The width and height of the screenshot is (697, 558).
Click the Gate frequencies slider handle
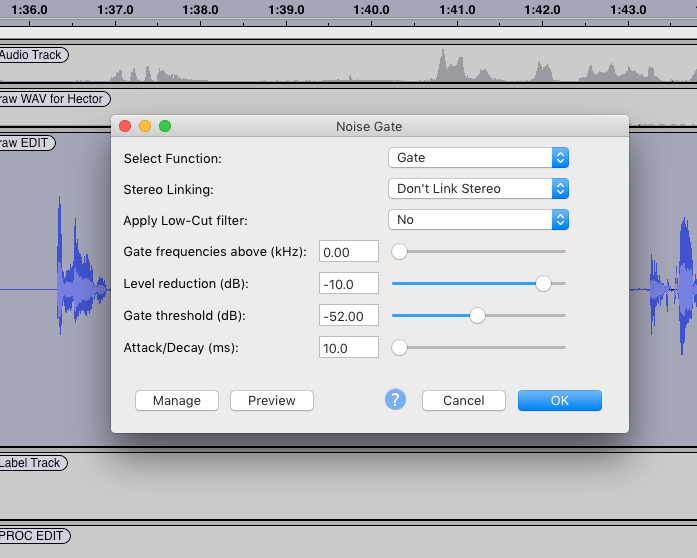399,252
